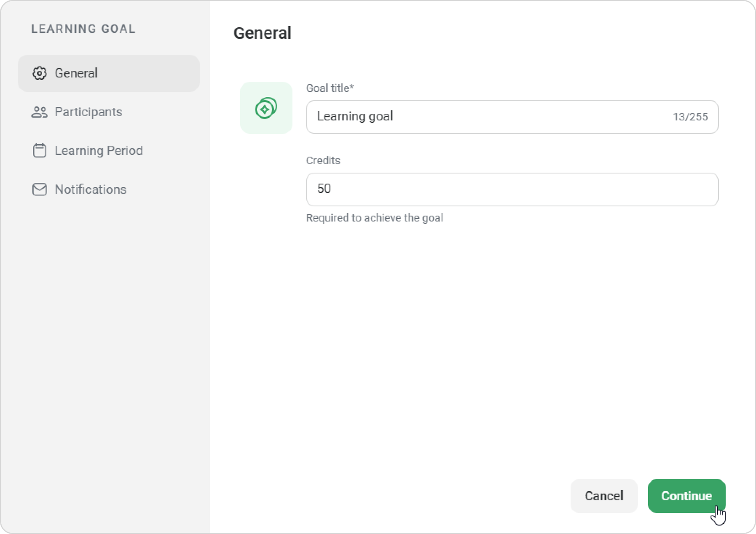The width and height of the screenshot is (756, 534).
Task: Click the General page heading
Action: click(x=262, y=33)
